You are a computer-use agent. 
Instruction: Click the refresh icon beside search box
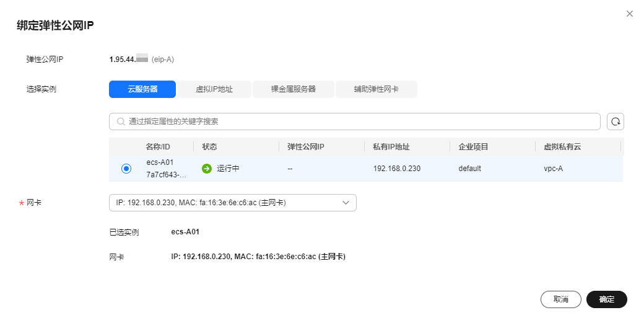coord(616,122)
